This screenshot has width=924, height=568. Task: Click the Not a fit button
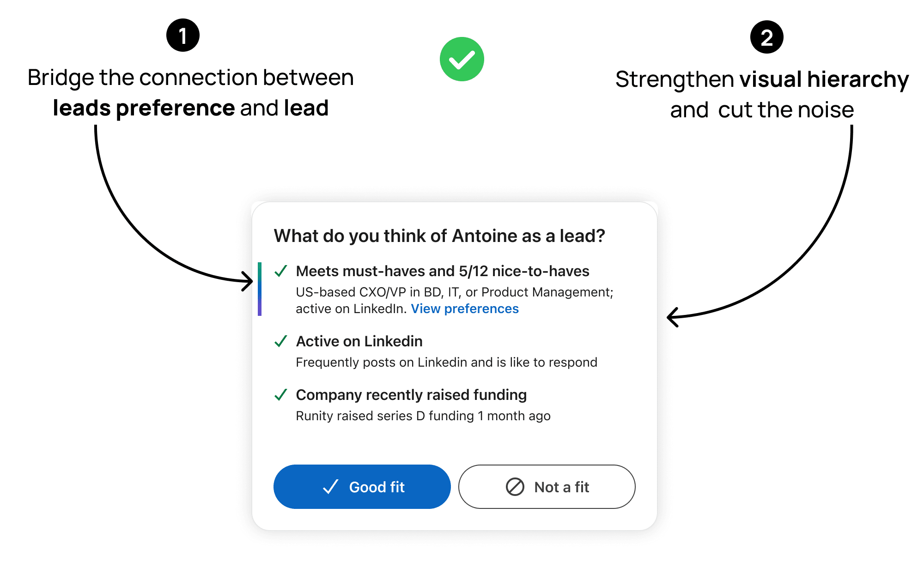[x=547, y=487]
